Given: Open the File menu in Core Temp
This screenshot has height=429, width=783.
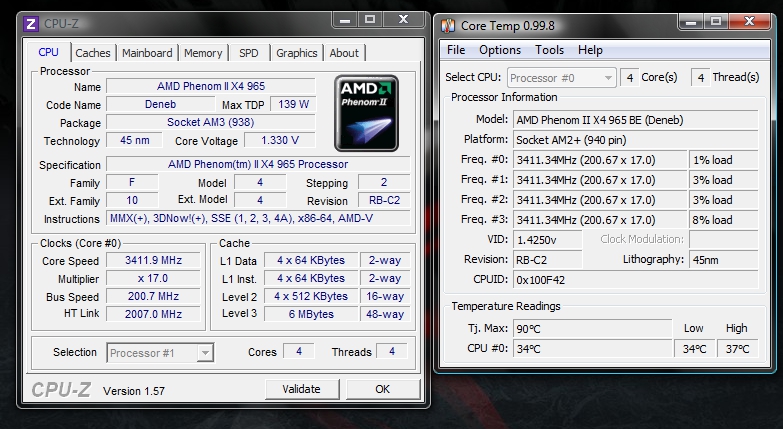Looking at the screenshot, I should coord(456,50).
